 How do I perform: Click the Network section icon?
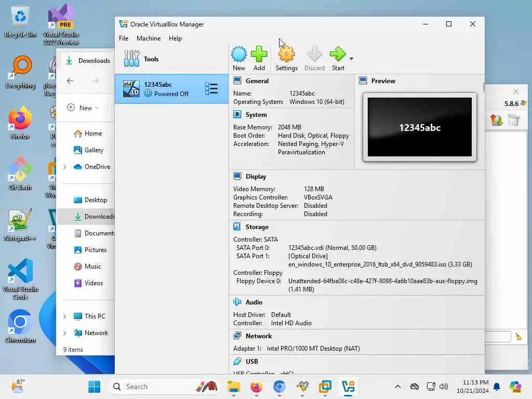pyautogui.click(x=237, y=336)
